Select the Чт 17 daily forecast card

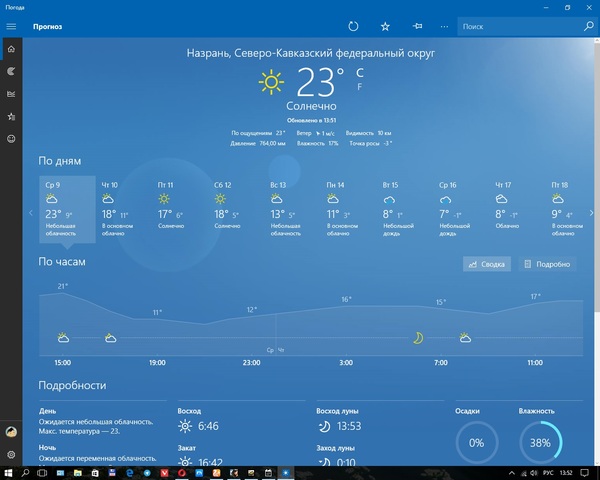(x=517, y=209)
